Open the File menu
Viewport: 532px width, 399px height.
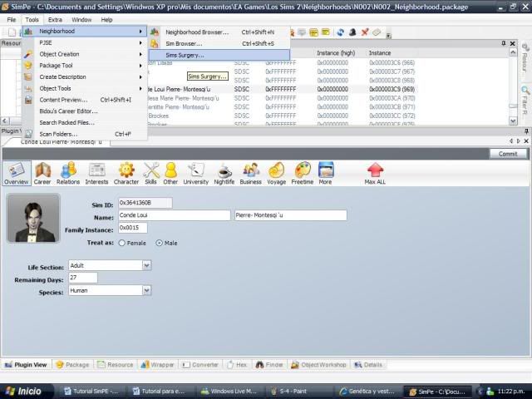pyautogui.click(x=11, y=20)
